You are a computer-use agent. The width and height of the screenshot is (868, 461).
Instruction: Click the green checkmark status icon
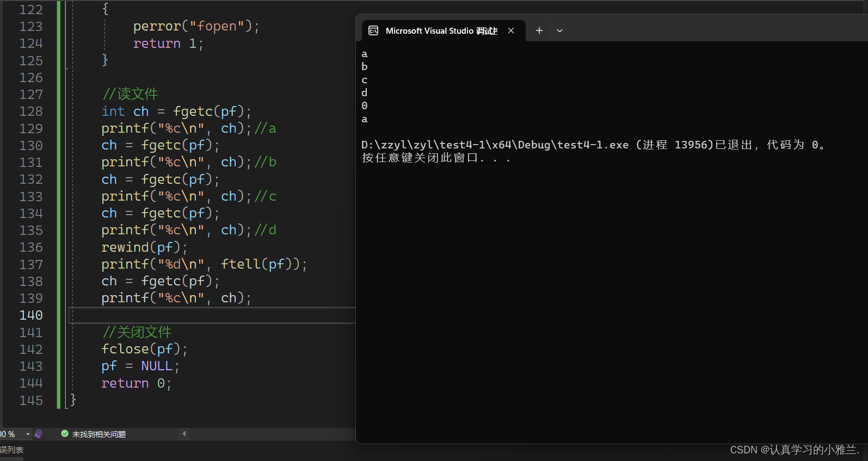65,434
